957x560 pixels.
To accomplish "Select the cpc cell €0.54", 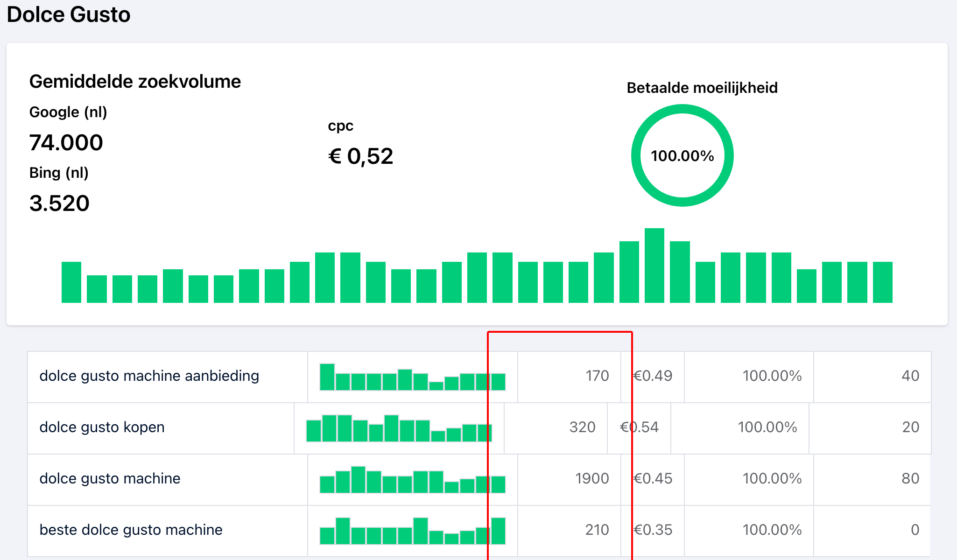I will tap(639, 427).
